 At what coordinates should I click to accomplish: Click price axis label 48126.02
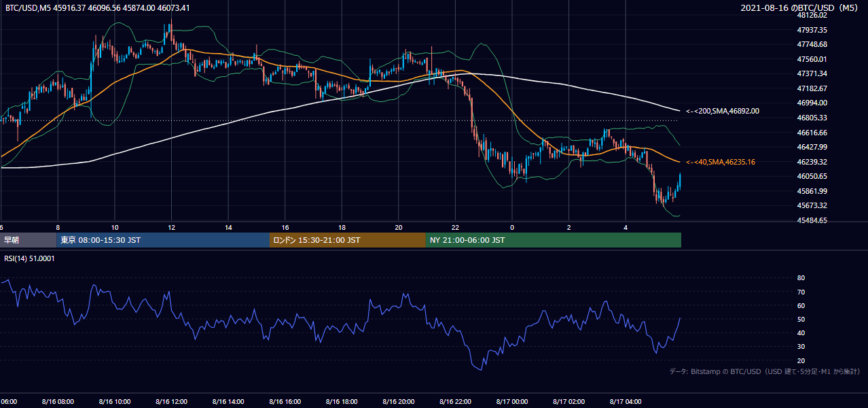click(812, 15)
